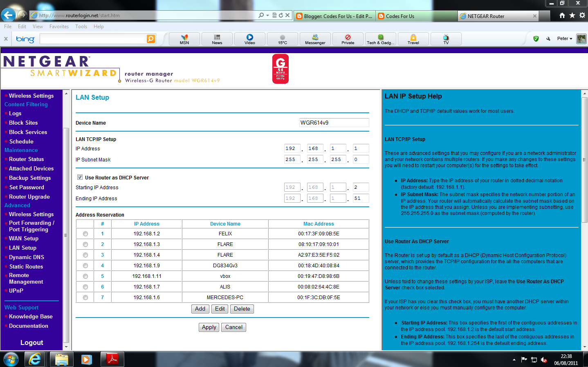
Task: Open the Home icon in browser
Action: click(x=562, y=15)
